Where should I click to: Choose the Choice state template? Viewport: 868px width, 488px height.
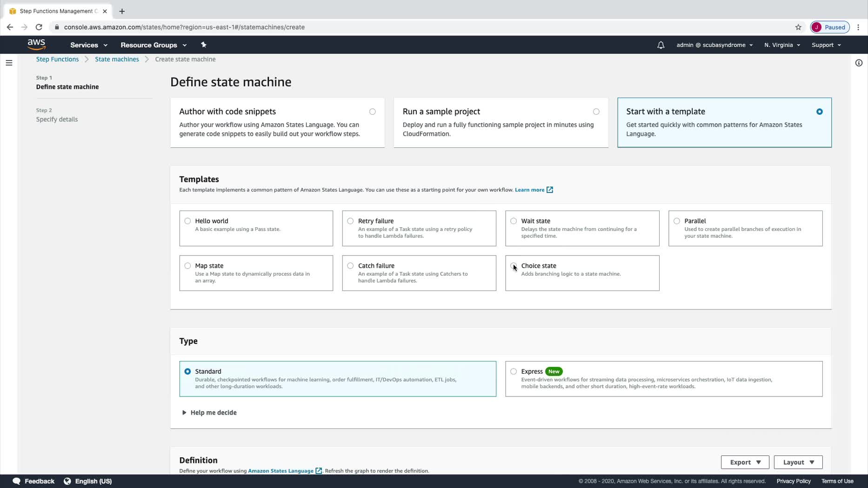(x=582, y=273)
